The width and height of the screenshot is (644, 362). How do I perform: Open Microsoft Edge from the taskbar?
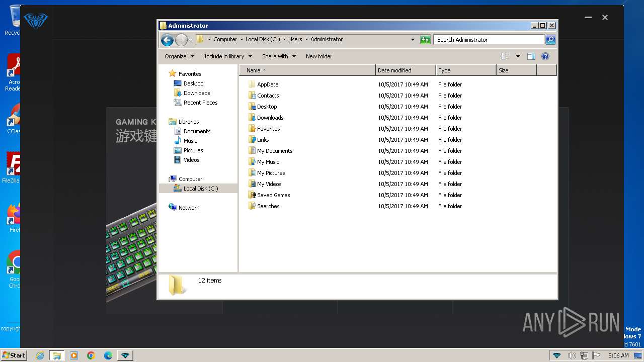pos(108,355)
